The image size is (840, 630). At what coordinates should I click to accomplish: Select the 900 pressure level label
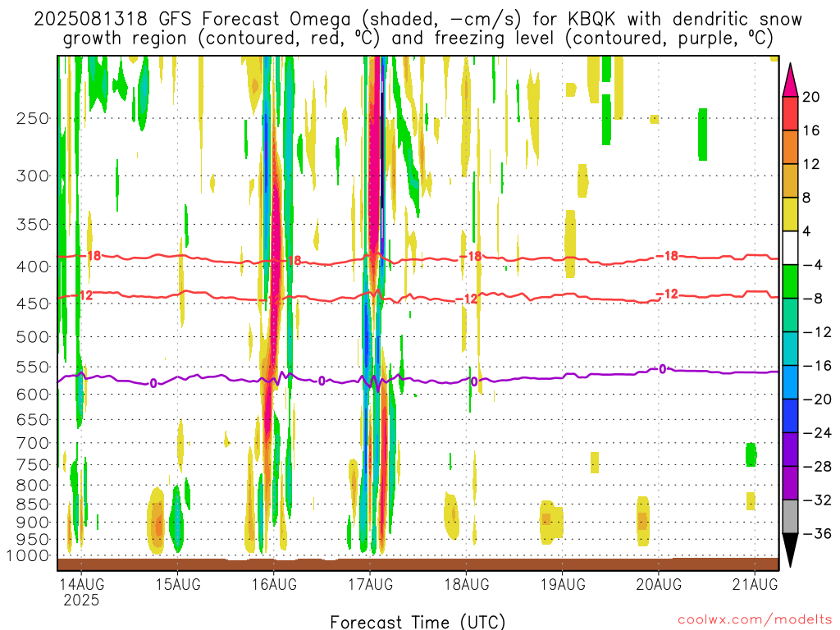[x=32, y=523]
